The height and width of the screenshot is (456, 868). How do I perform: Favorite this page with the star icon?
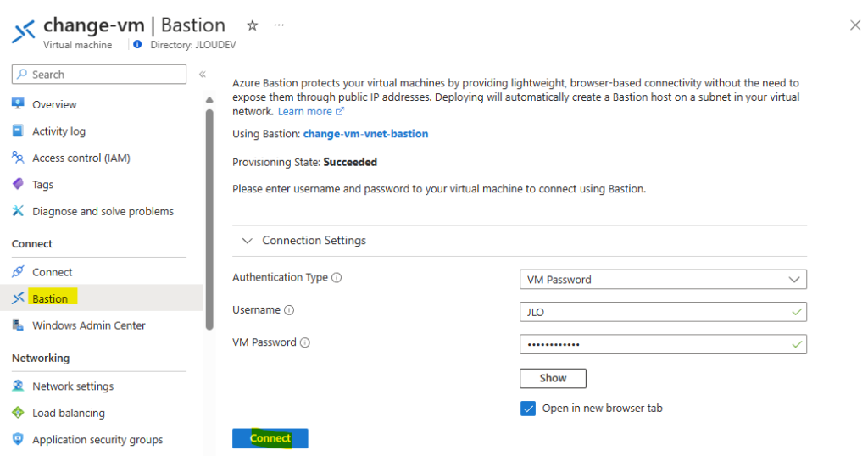(253, 25)
